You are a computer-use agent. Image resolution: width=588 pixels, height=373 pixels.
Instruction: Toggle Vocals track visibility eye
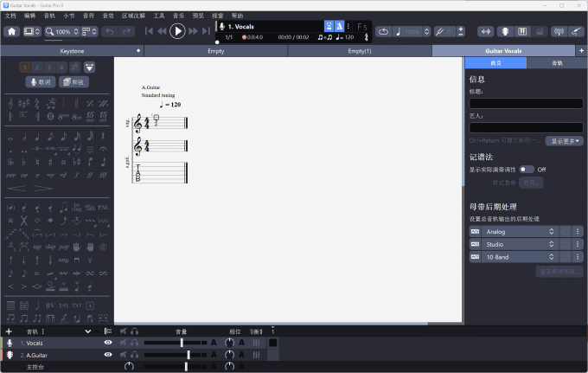(x=108, y=342)
